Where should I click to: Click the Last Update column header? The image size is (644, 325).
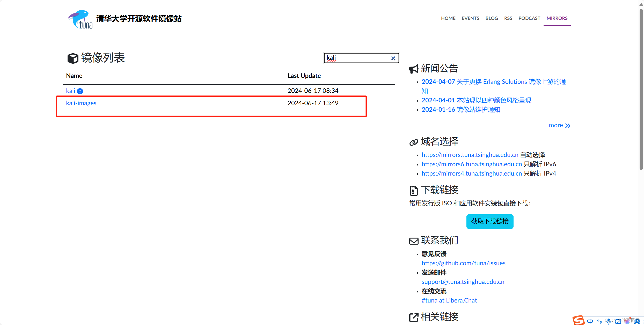304,76
